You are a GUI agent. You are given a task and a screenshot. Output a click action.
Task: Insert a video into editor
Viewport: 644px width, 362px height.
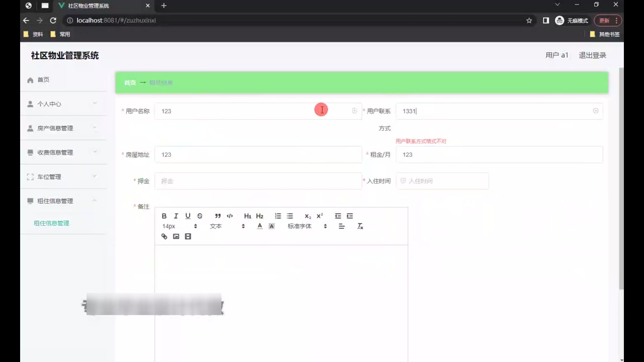point(188,236)
